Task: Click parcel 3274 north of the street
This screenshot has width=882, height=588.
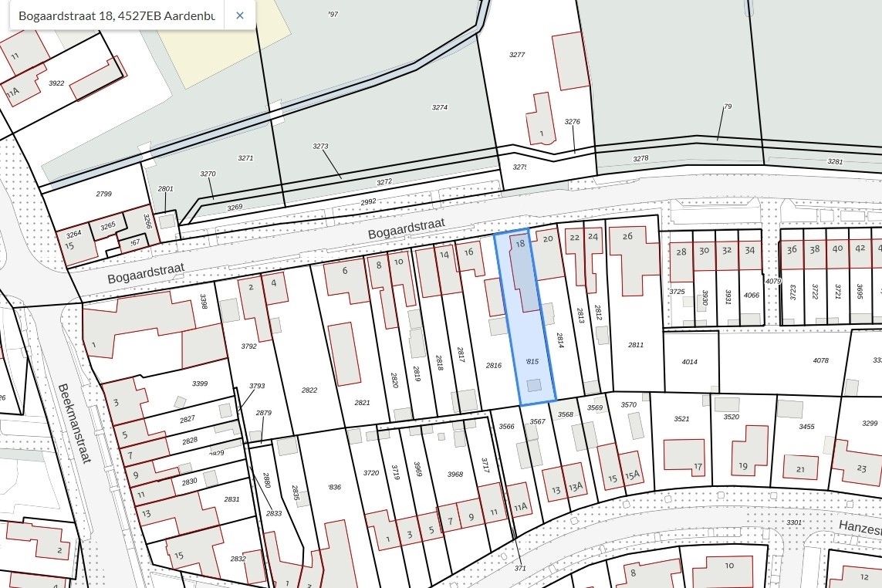Action: (x=439, y=107)
